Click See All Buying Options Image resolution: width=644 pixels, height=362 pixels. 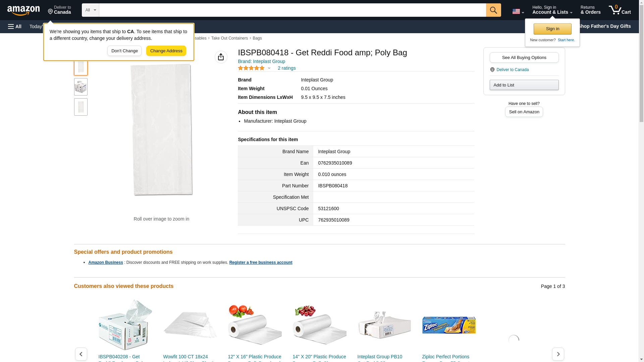click(x=524, y=57)
